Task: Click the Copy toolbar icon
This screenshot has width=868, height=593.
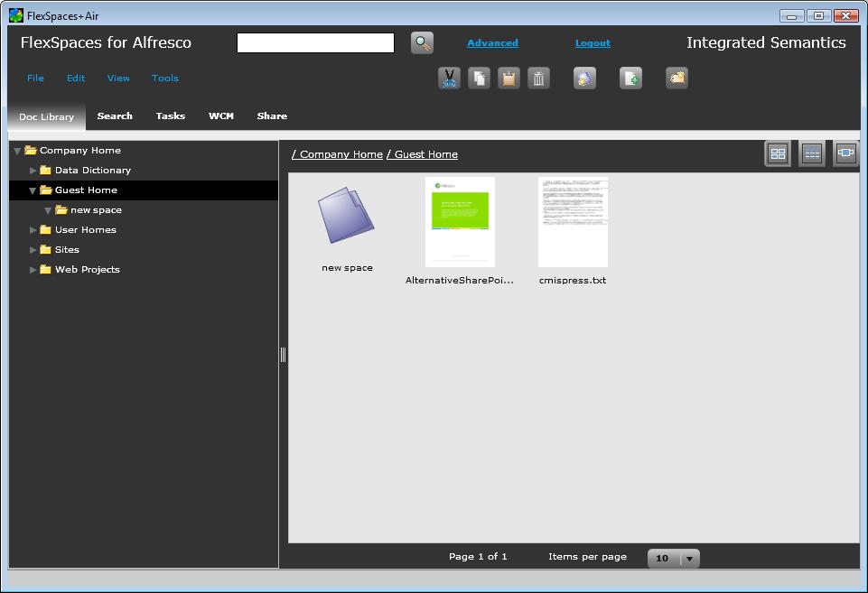Action: (479, 79)
